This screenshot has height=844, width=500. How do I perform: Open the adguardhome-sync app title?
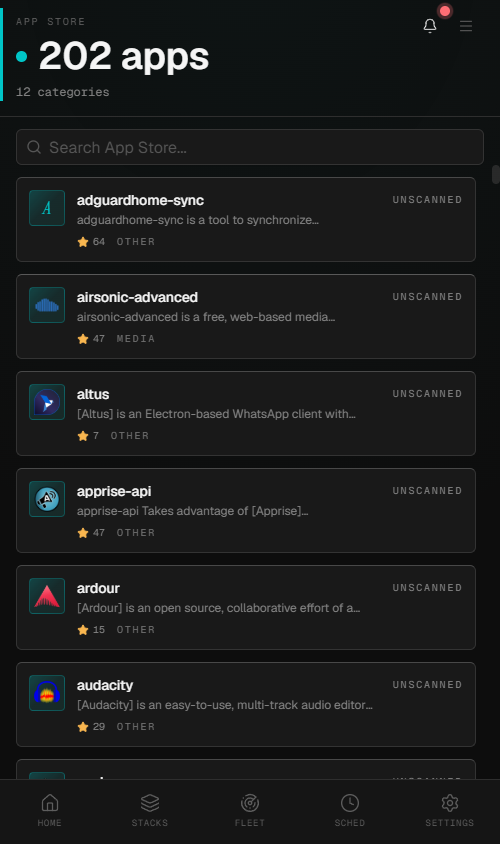(140, 200)
